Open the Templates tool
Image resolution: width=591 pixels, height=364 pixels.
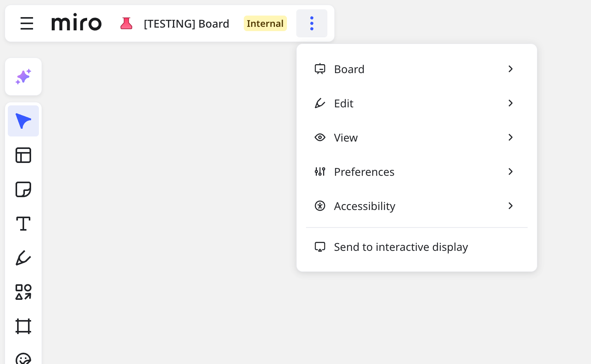click(x=23, y=155)
